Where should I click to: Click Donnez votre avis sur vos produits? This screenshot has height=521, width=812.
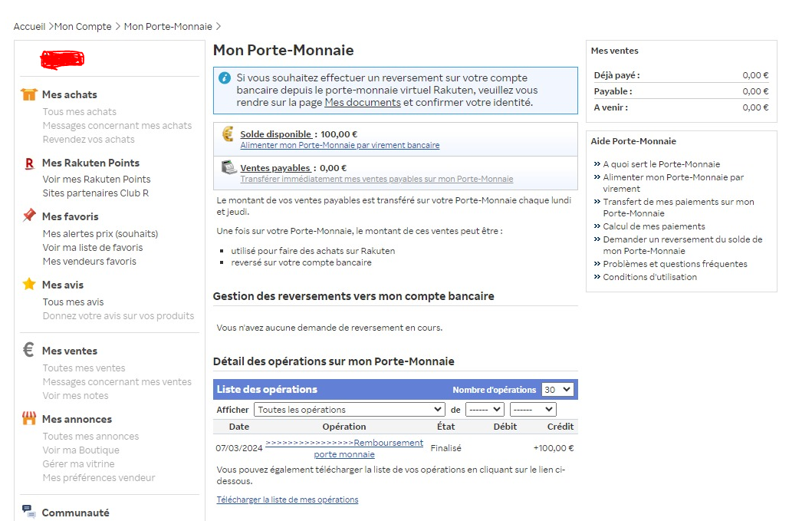[x=118, y=315]
